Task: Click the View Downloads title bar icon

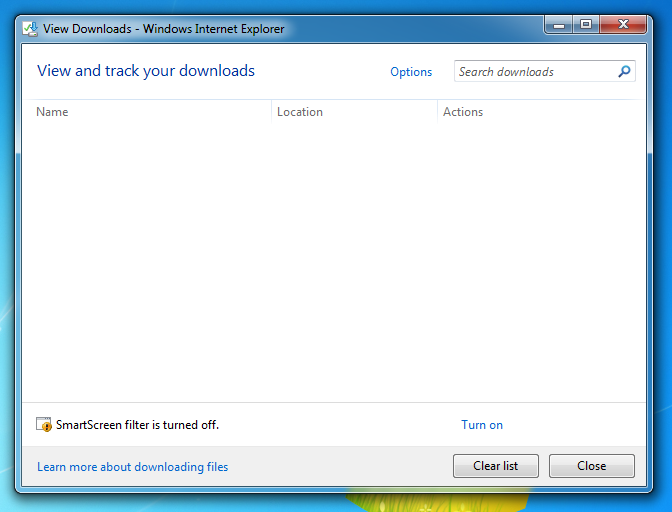Action: pyautogui.click(x=30, y=29)
